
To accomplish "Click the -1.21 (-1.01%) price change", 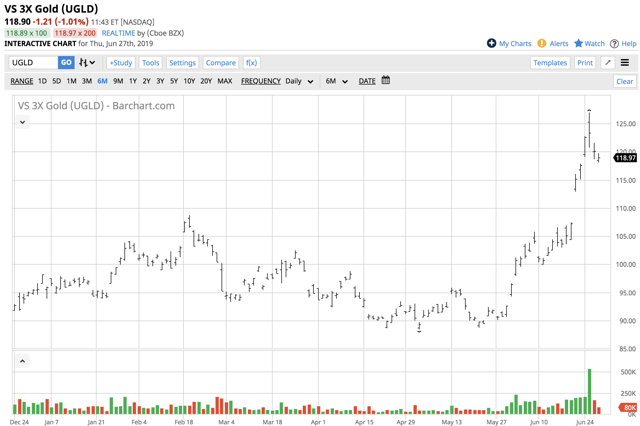I will pos(61,22).
